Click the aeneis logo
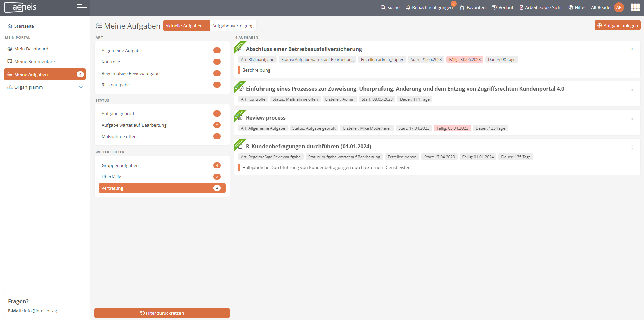 pos(20,7)
